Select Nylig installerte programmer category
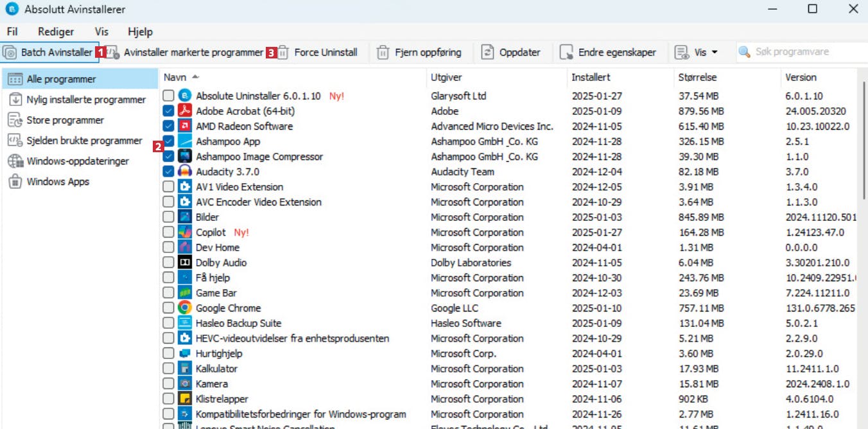Image resolution: width=868 pixels, height=429 pixels. pos(80,100)
